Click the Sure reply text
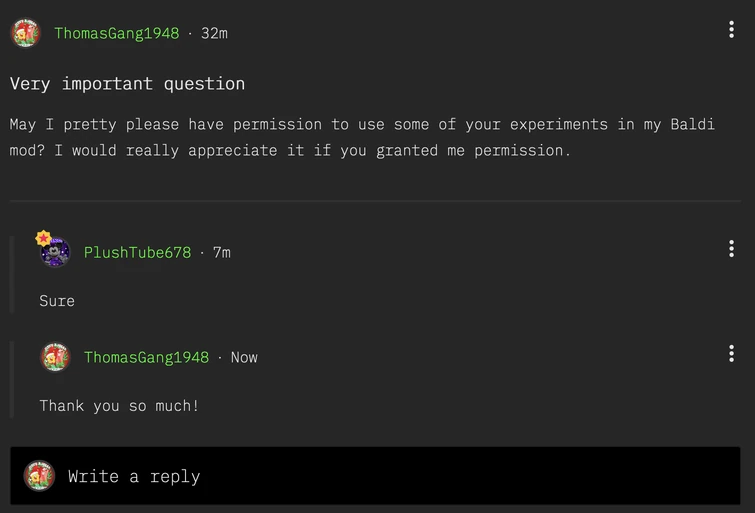Viewport: 755px width, 513px height. (x=57, y=301)
